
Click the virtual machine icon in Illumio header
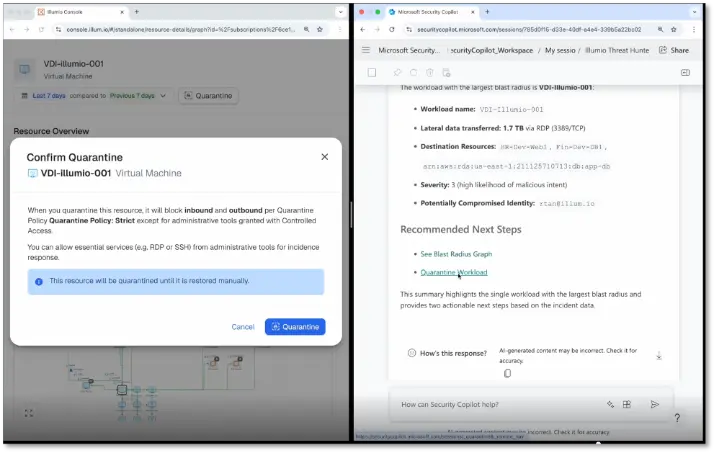pyautogui.click(x=25, y=69)
